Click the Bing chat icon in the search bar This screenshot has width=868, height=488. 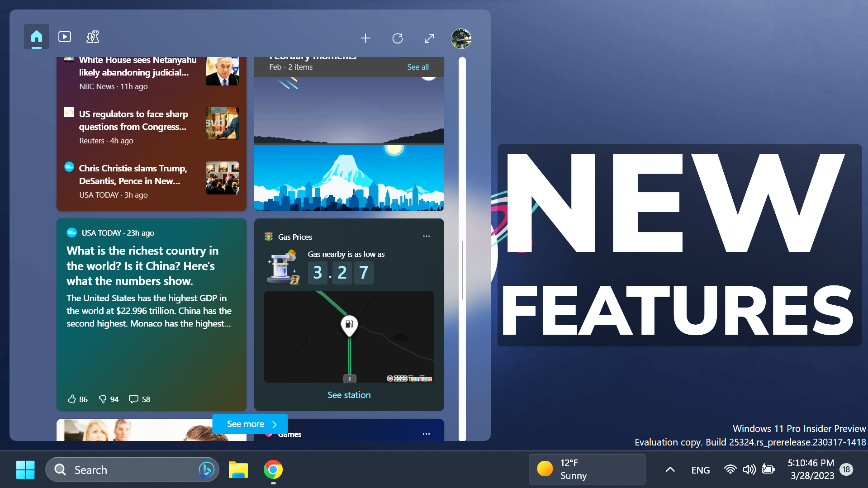click(x=206, y=469)
